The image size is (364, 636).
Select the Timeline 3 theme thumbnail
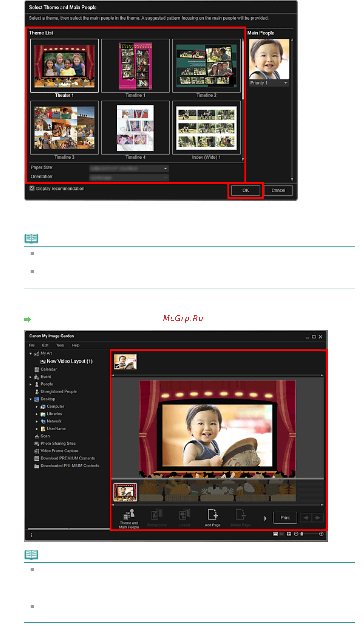tap(65, 128)
